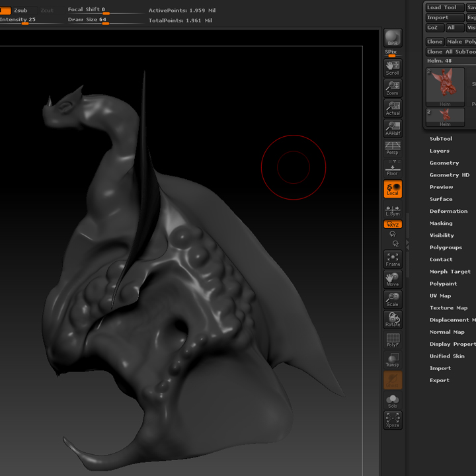Viewport: 476px width, 476px height.
Task: Click the AAHalf view icon
Action: click(393, 128)
